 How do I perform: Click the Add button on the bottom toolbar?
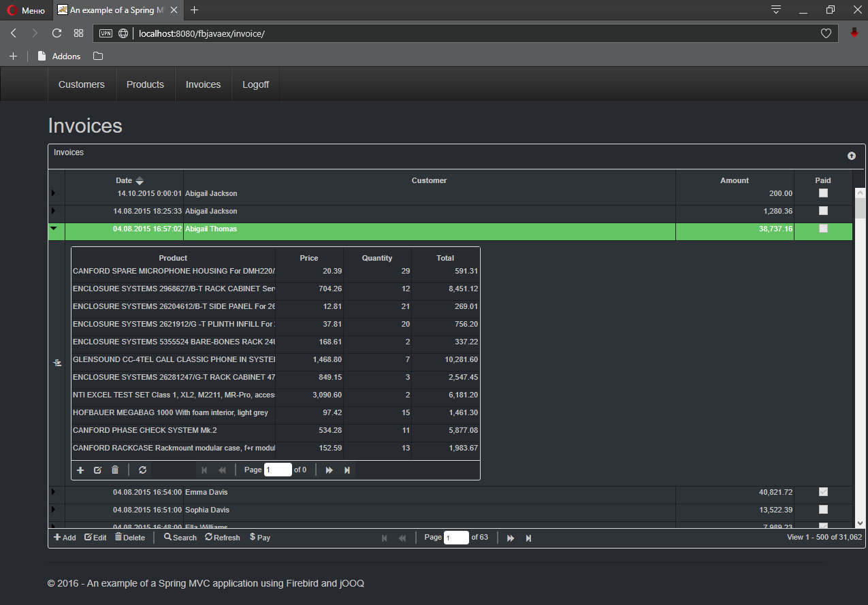[x=64, y=537]
